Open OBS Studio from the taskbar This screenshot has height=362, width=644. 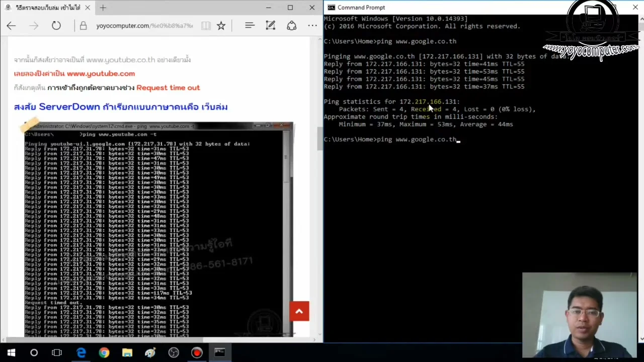[174, 353]
